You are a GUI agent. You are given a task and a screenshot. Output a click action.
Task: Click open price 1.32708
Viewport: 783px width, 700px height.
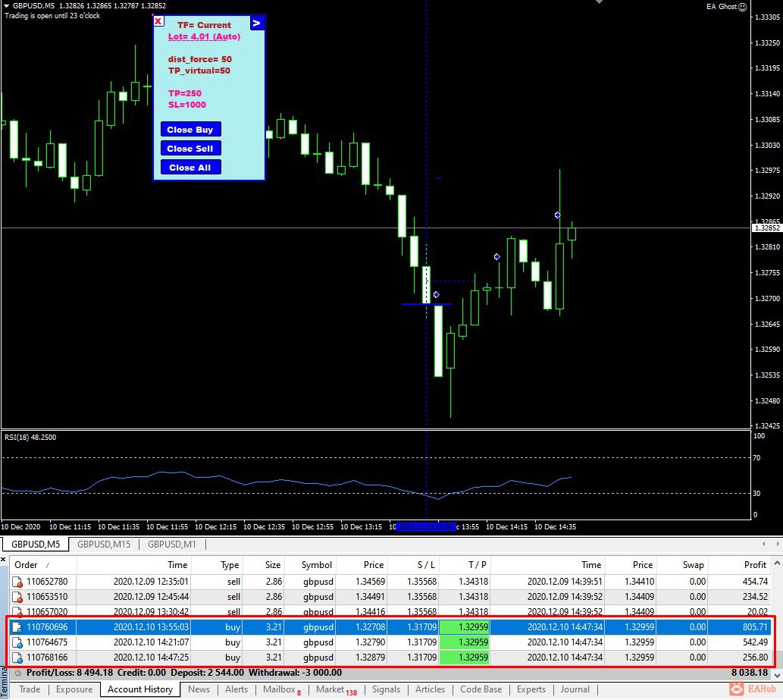pyautogui.click(x=370, y=627)
